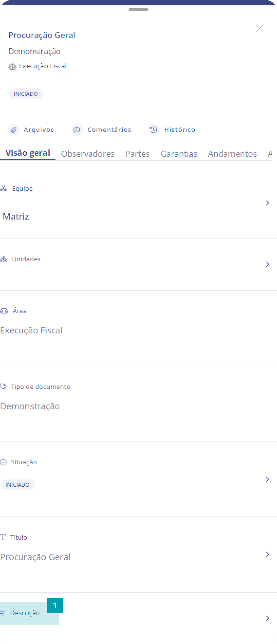Open the Histórico clock icon
Screen dimensions: 277x644
[x=154, y=130]
